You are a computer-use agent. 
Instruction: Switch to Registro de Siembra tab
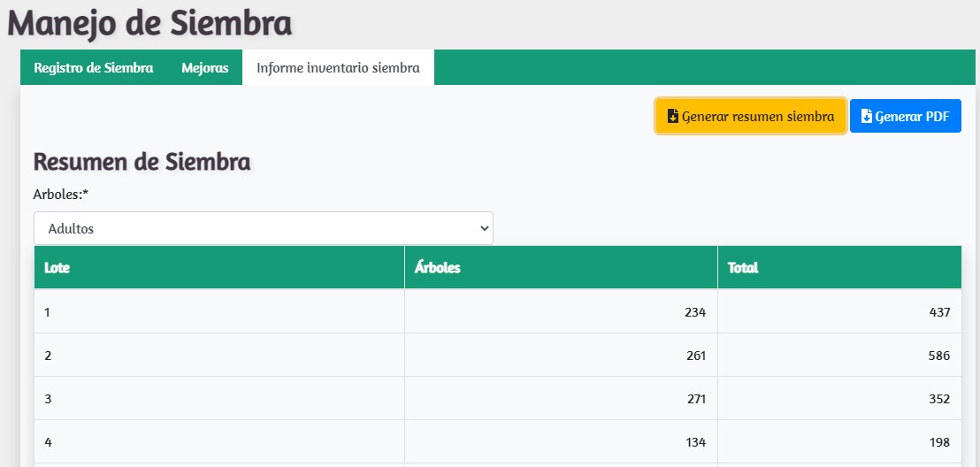coord(94,68)
